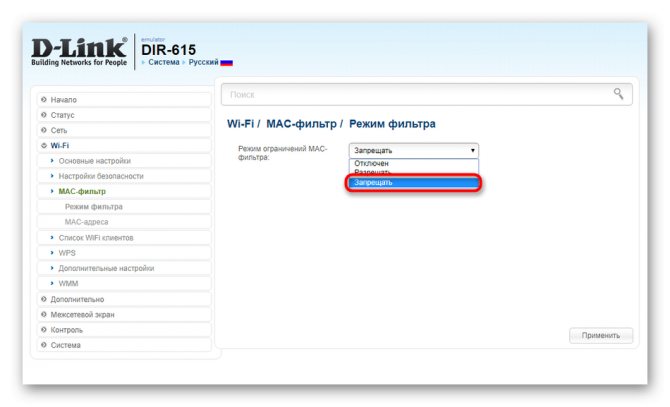Open Режим фильтра sidebar entry
The height and width of the screenshot is (407, 670).
click(x=124, y=207)
